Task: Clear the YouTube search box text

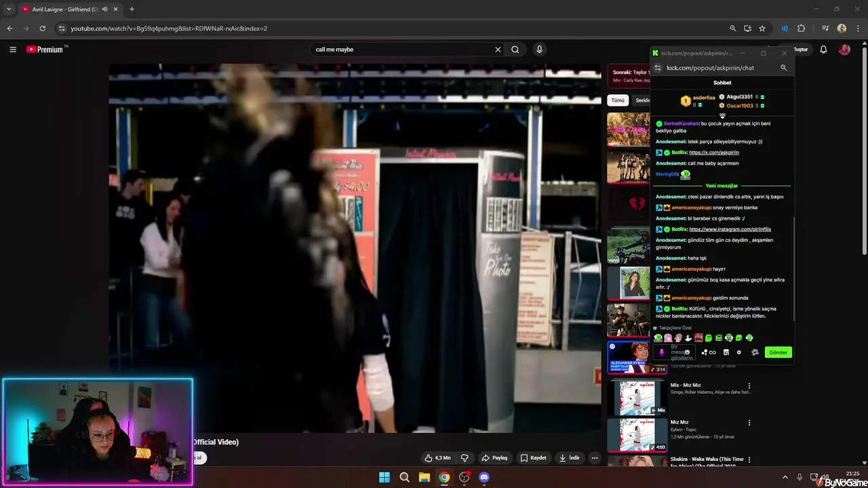Action: tap(498, 49)
